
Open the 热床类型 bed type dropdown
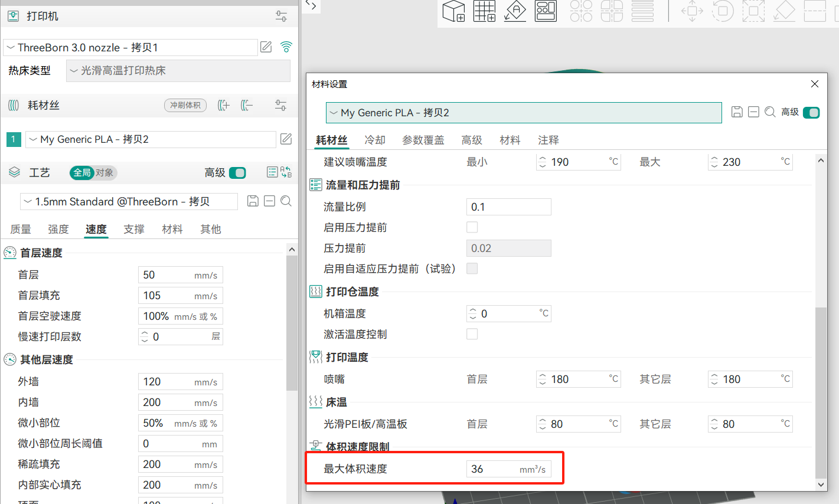(x=178, y=71)
